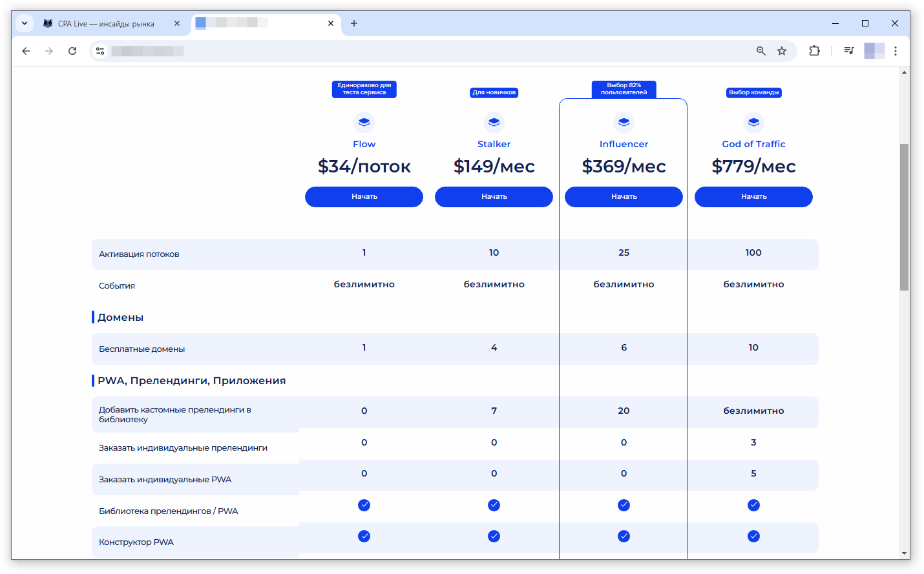Click the $779/мес price

[753, 167]
